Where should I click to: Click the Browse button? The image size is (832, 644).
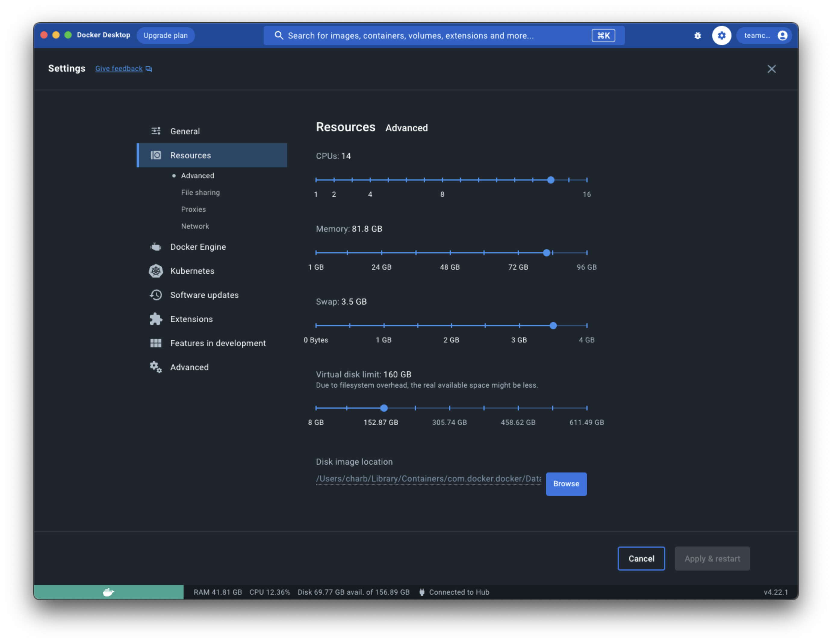566,484
